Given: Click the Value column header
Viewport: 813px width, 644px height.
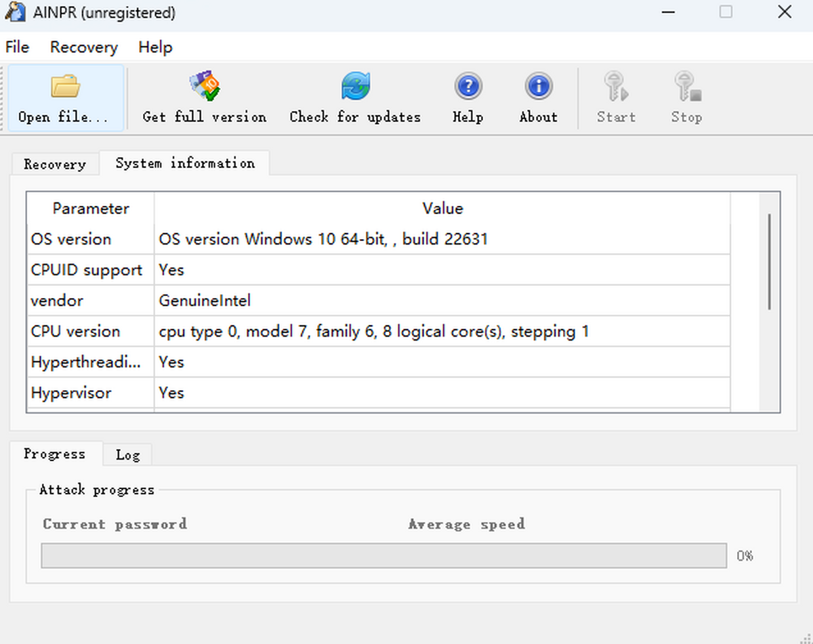Looking at the screenshot, I should [442, 209].
